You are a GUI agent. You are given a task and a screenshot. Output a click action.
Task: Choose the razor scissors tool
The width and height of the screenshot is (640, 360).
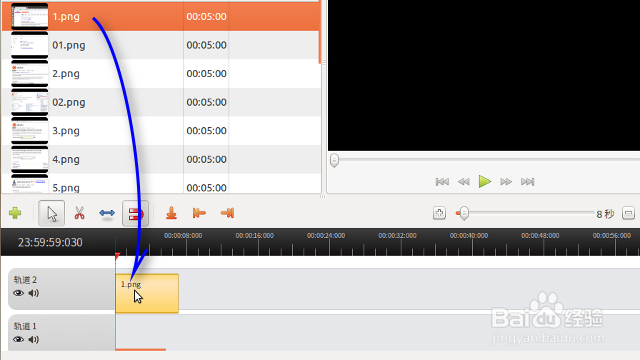pyautogui.click(x=79, y=213)
